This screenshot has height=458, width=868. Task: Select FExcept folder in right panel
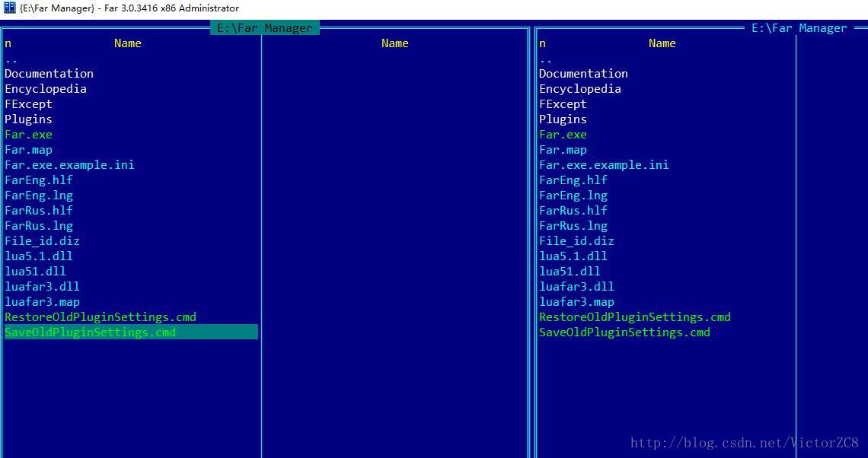tap(563, 104)
